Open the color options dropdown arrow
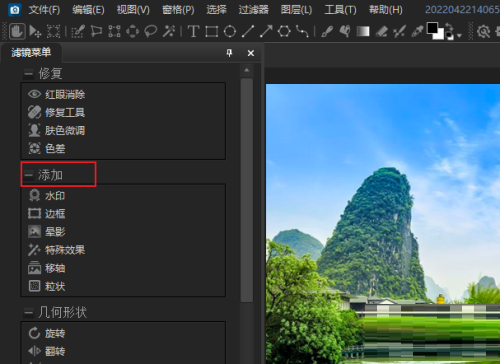Viewport: 500px width, 364px height. 459,35
